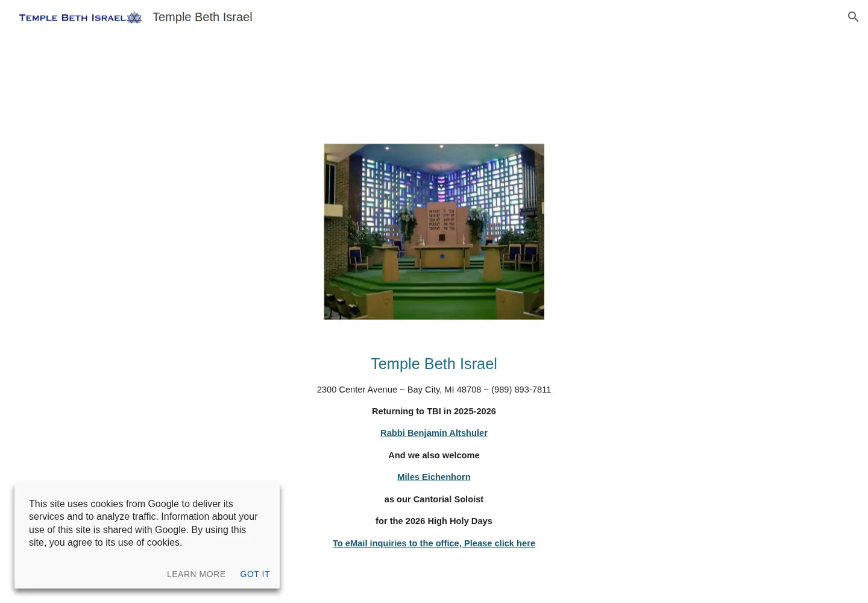The image size is (868, 603).
Task: Dismiss the cookie notice with GOT IT
Action: (x=255, y=574)
